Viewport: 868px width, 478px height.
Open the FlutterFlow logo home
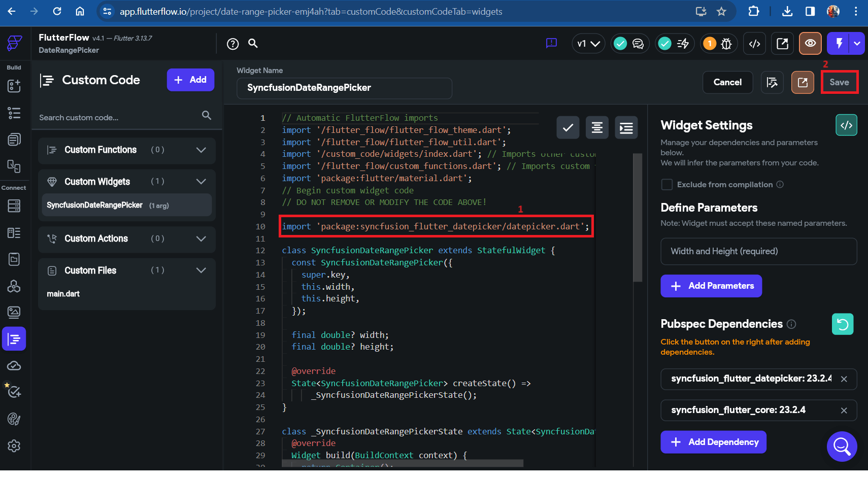[x=14, y=44]
